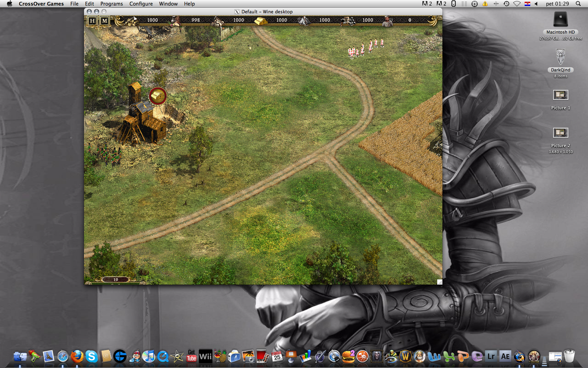Open the File menu
The width and height of the screenshot is (588, 368).
pyautogui.click(x=74, y=4)
